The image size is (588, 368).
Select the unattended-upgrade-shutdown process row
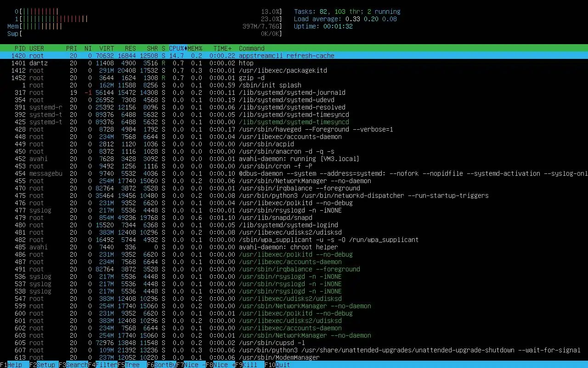click(x=294, y=350)
